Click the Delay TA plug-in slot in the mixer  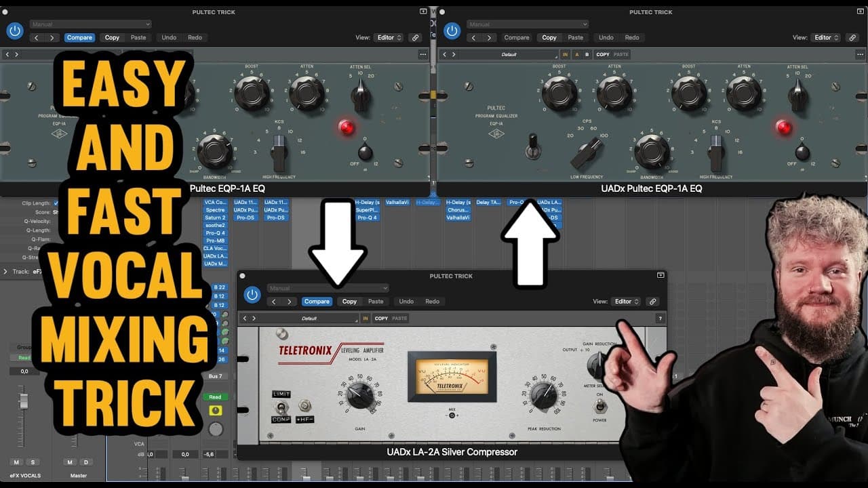487,202
